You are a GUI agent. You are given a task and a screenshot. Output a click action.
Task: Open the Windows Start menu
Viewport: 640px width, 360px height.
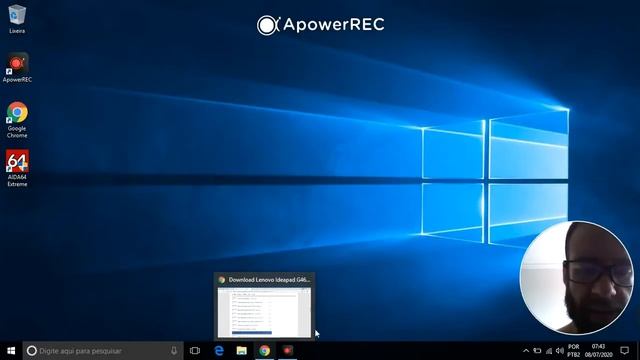coord(11,351)
